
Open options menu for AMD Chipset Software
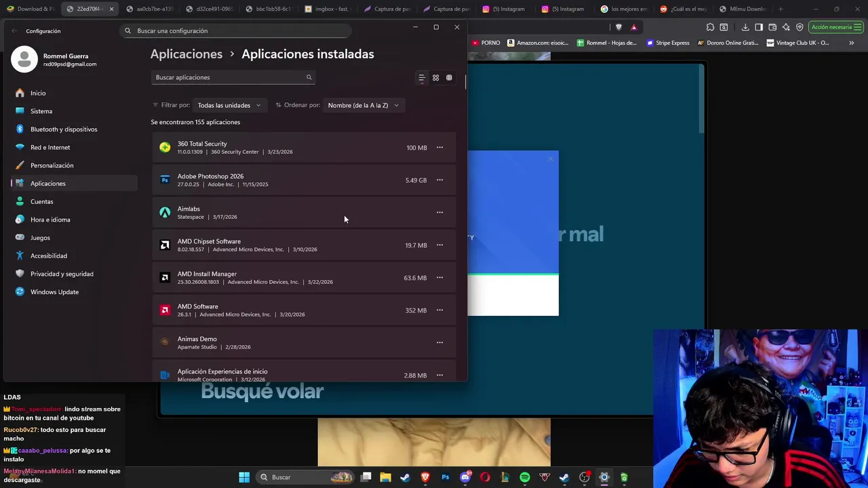coord(439,245)
